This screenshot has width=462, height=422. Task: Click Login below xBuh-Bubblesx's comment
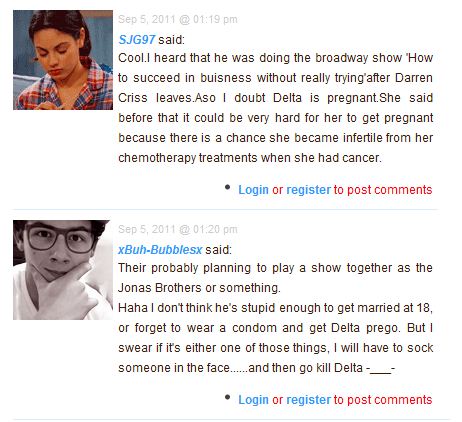click(x=253, y=400)
